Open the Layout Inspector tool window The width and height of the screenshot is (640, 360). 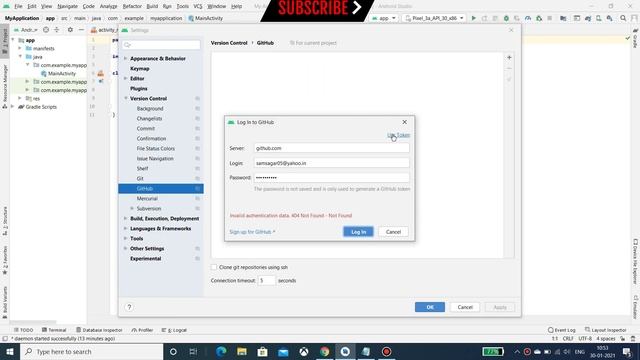[605, 330]
